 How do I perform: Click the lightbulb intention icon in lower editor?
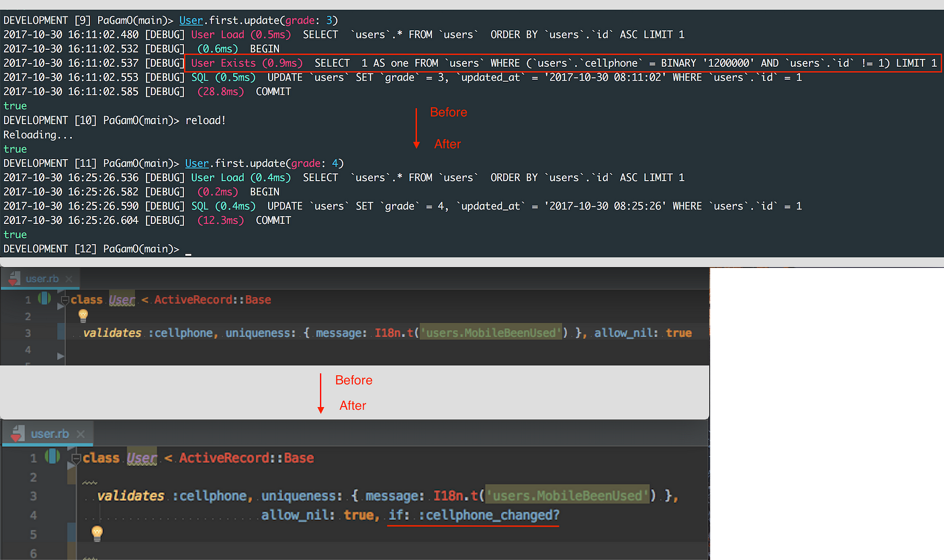click(97, 533)
